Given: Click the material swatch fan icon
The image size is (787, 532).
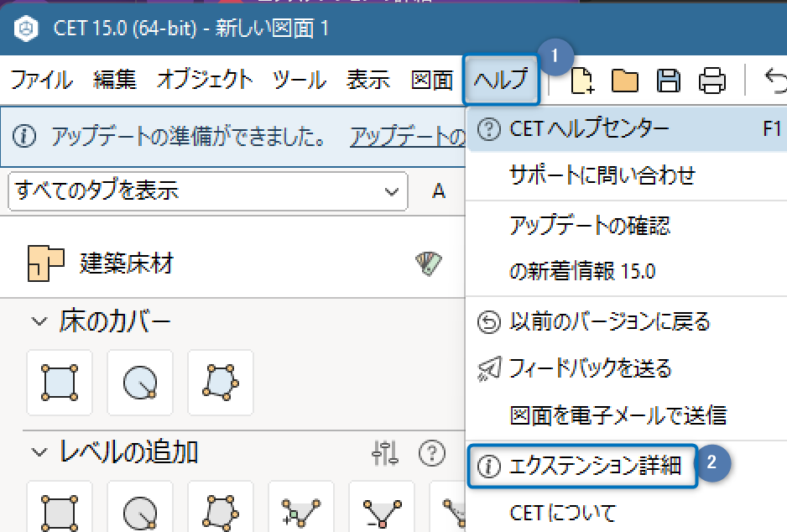Looking at the screenshot, I should 429,263.
